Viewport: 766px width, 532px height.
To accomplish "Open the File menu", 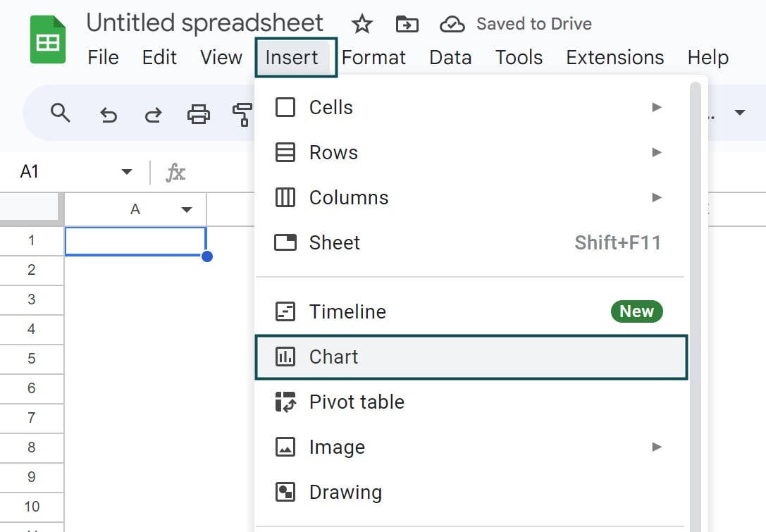I will click(103, 58).
